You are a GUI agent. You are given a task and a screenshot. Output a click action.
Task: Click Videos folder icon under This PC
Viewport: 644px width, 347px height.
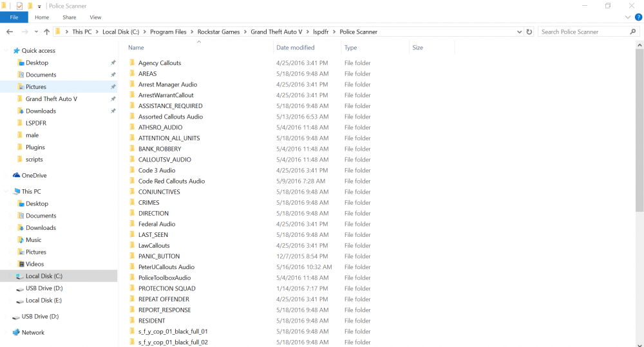click(x=21, y=264)
